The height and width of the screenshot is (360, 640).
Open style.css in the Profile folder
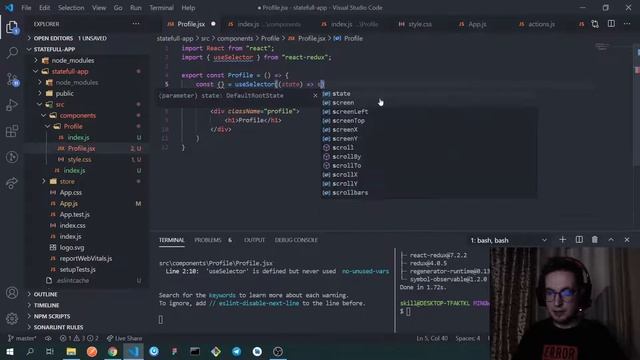(86, 159)
